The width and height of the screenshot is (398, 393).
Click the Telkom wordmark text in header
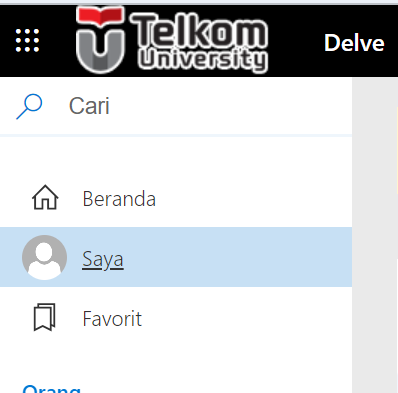199,32
